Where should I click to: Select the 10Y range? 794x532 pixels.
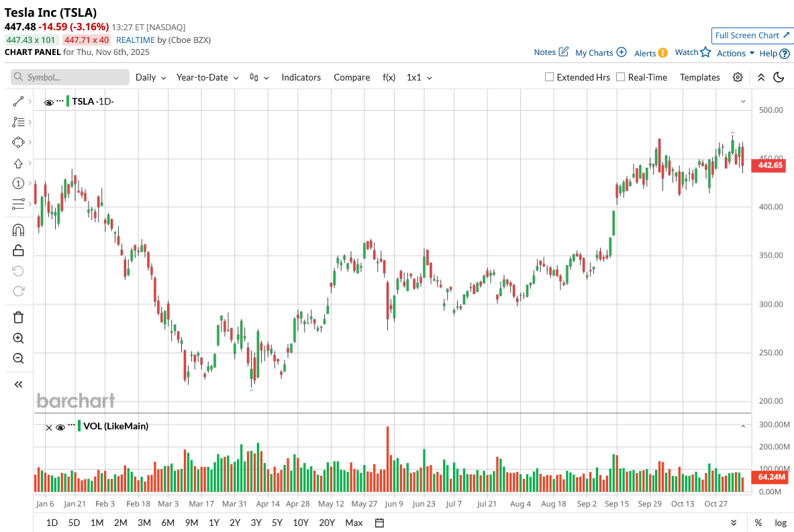click(301, 523)
